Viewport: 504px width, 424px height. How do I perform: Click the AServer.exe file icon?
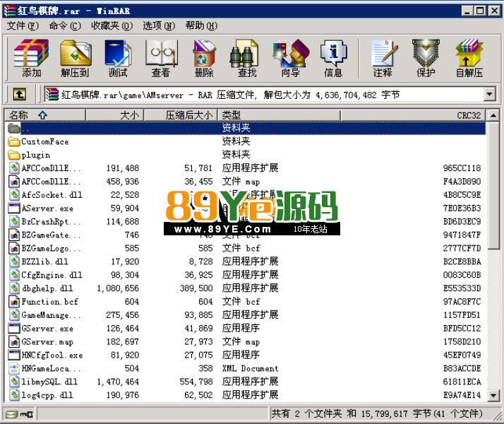tap(14, 208)
